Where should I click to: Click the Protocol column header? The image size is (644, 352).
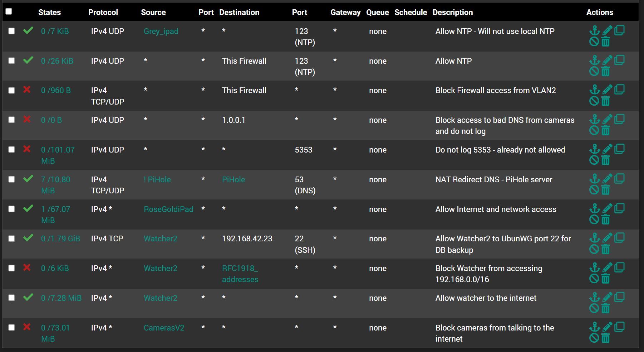[103, 12]
